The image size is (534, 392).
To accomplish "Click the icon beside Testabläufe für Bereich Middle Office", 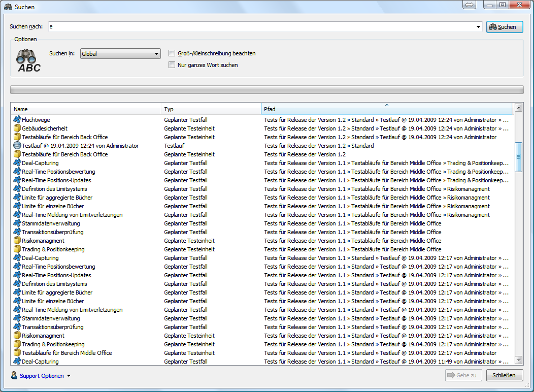I will point(17,353).
